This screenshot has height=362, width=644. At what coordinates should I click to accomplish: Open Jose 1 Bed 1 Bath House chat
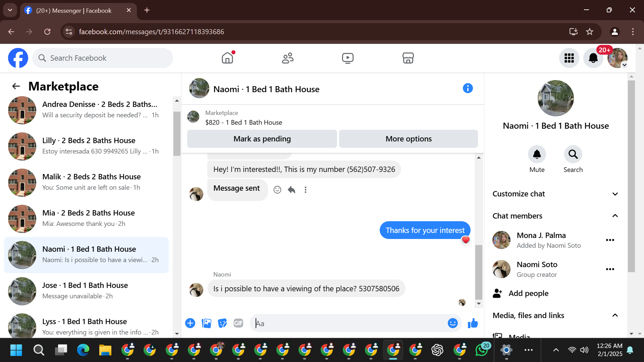(87, 291)
